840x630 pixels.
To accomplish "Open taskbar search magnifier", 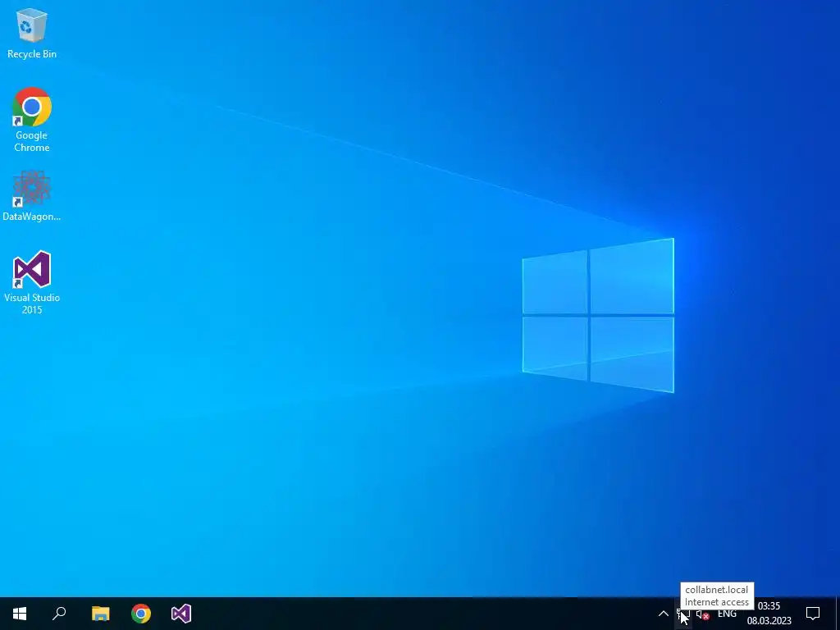I will [59, 614].
